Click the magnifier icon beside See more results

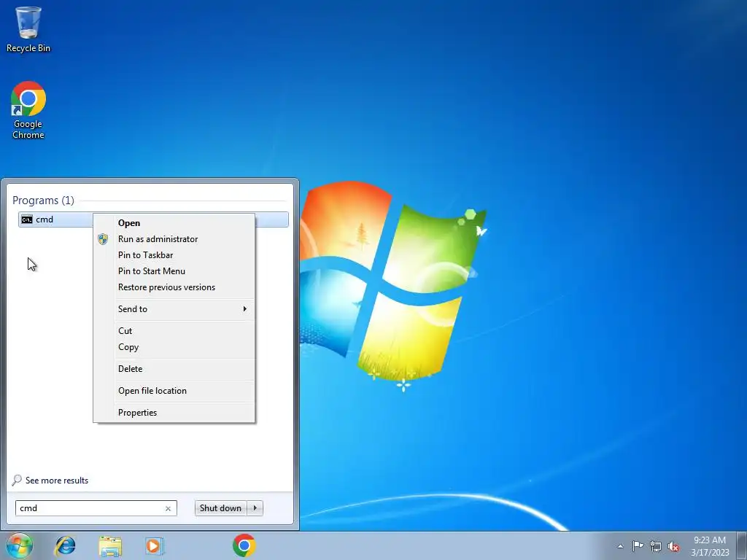(x=17, y=480)
